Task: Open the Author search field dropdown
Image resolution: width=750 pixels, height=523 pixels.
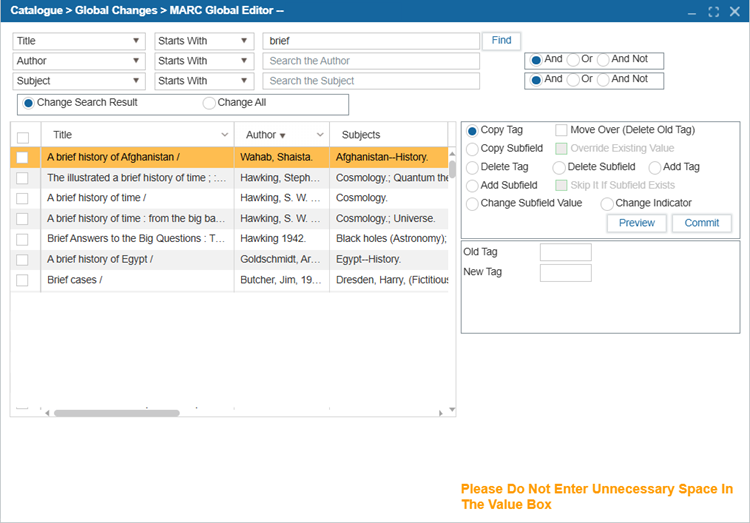Action: 79,61
